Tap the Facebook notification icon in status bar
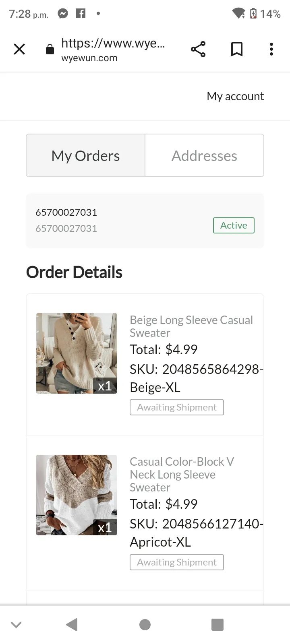 pyautogui.click(x=81, y=14)
